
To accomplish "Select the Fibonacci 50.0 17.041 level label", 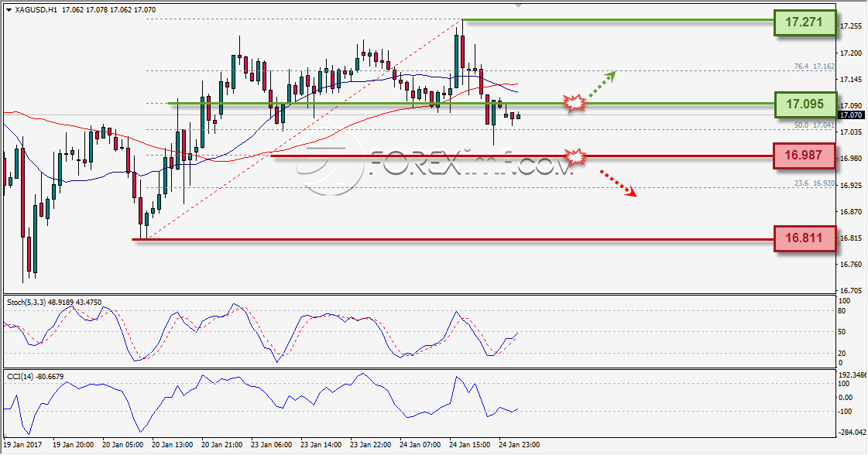I will click(815, 125).
